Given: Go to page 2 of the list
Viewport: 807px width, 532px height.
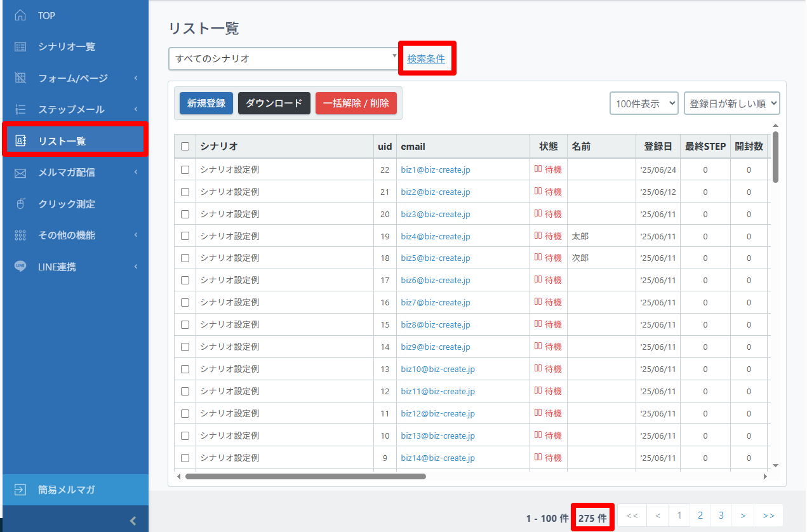Looking at the screenshot, I should (700, 515).
